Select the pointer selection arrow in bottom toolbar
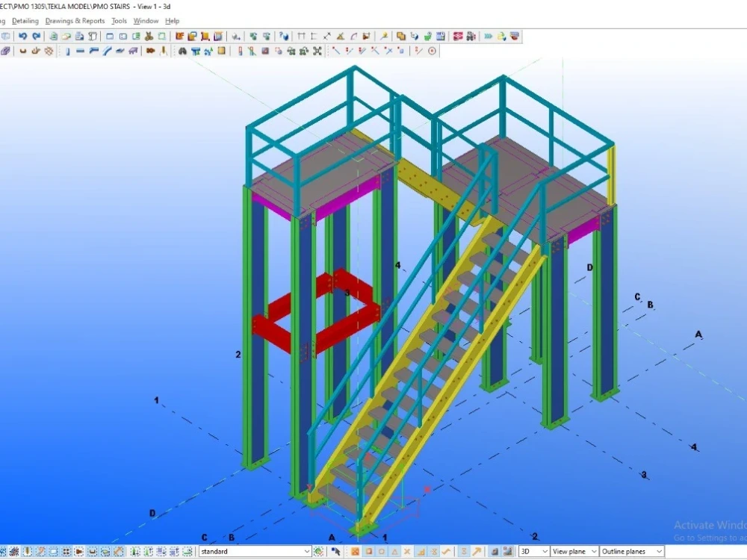The height and width of the screenshot is (560, 747). coord(338,551)
